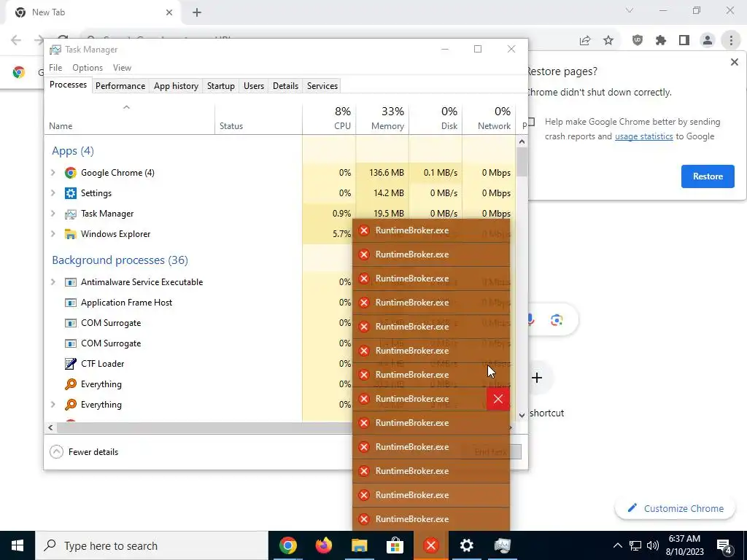Switch to the Performance tab

click(x=120, y=86)
